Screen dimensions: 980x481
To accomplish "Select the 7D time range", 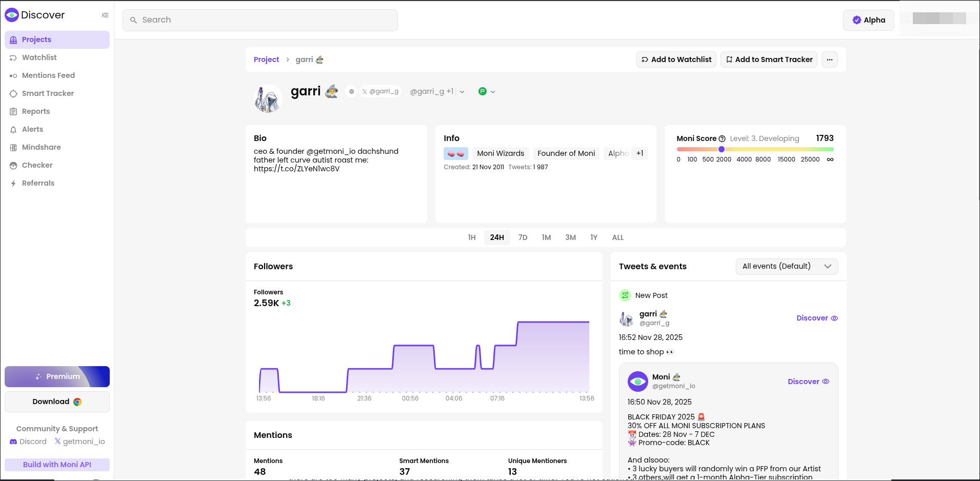I will (523, 237).
